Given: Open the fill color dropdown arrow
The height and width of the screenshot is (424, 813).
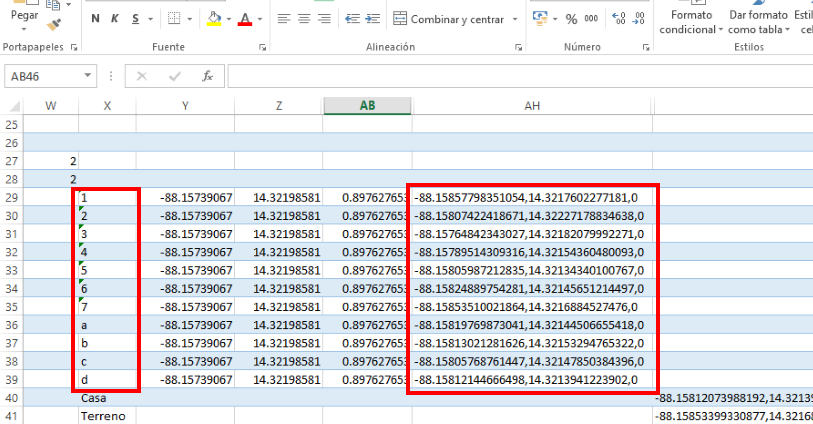Looking at the screenshot, I should [229, 19].
